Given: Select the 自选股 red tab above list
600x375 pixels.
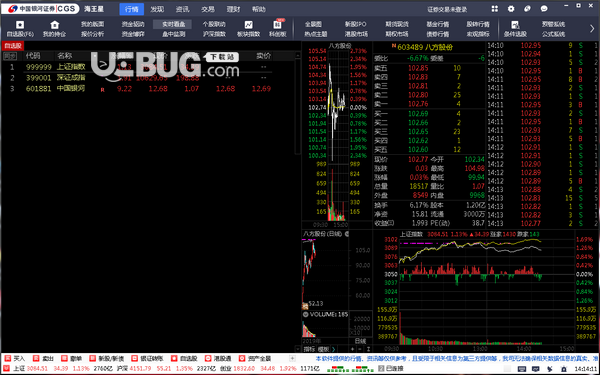Looking at the screenshot, I should 13,46.
